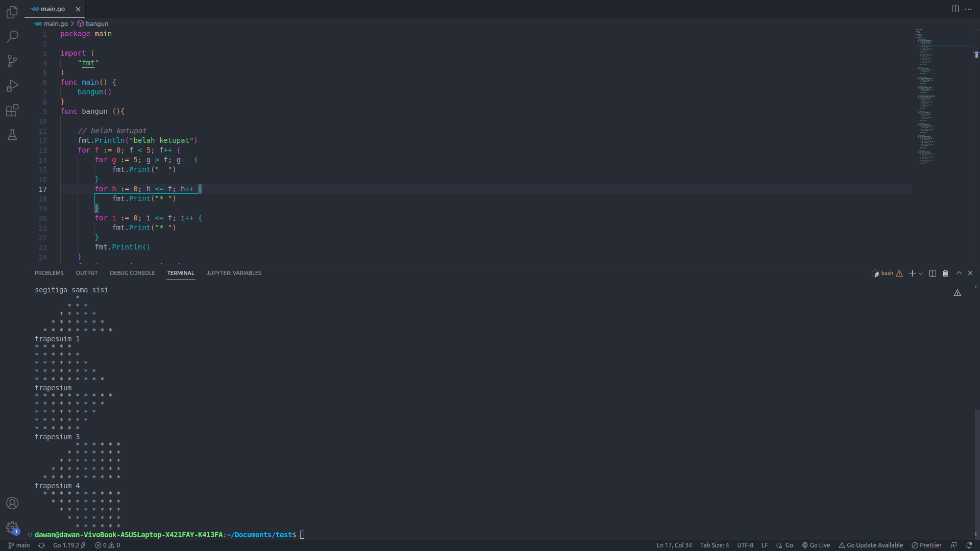
Task: Open the Explorer view in activity bar
Action: [12, 12]
